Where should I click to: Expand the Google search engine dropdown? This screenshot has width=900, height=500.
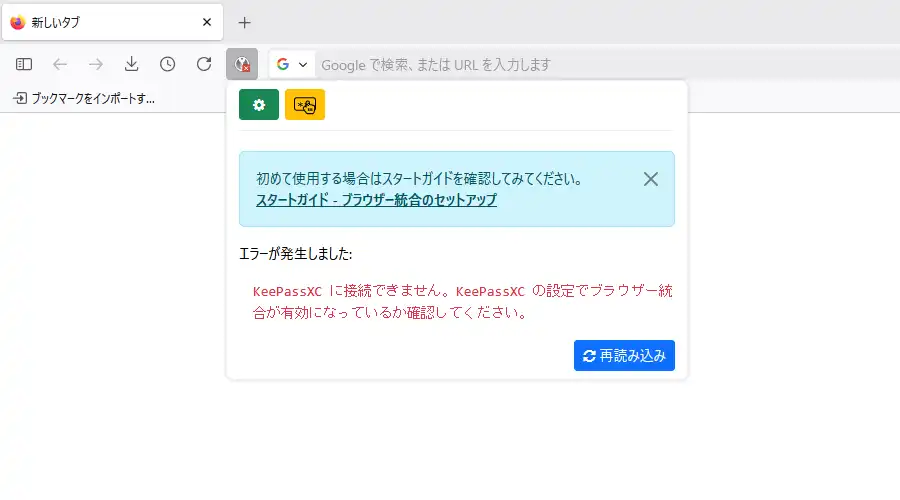[292, 64]
